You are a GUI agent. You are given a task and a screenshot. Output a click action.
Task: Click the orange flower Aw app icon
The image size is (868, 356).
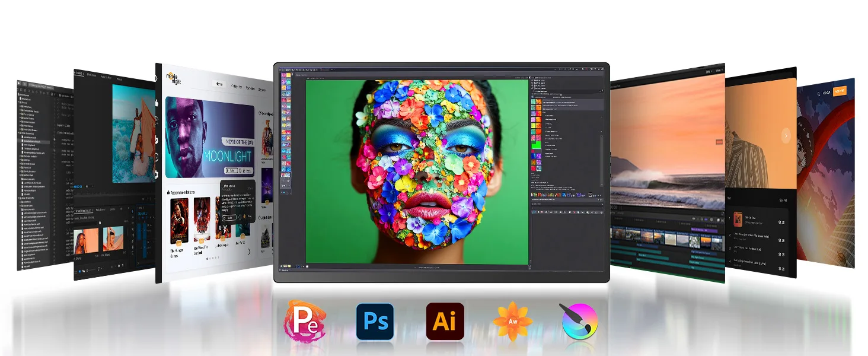point(512,322)
